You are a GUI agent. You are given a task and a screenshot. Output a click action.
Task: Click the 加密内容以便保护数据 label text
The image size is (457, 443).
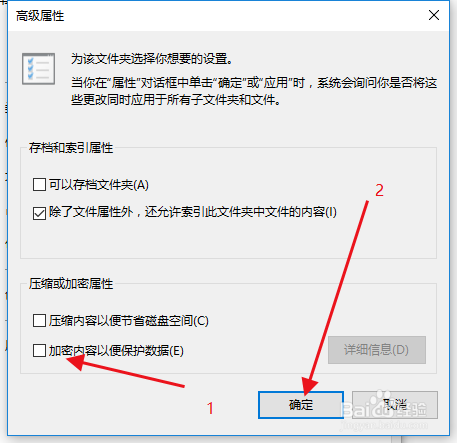click(x=116, y=351)
